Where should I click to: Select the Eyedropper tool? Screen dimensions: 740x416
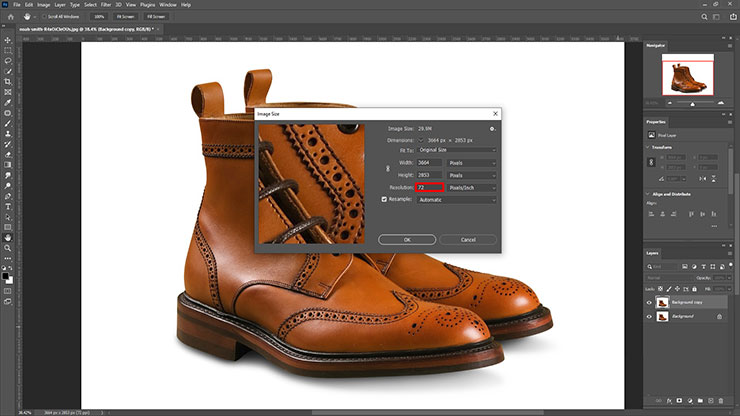pyautogui.click(x=8, y=102)
